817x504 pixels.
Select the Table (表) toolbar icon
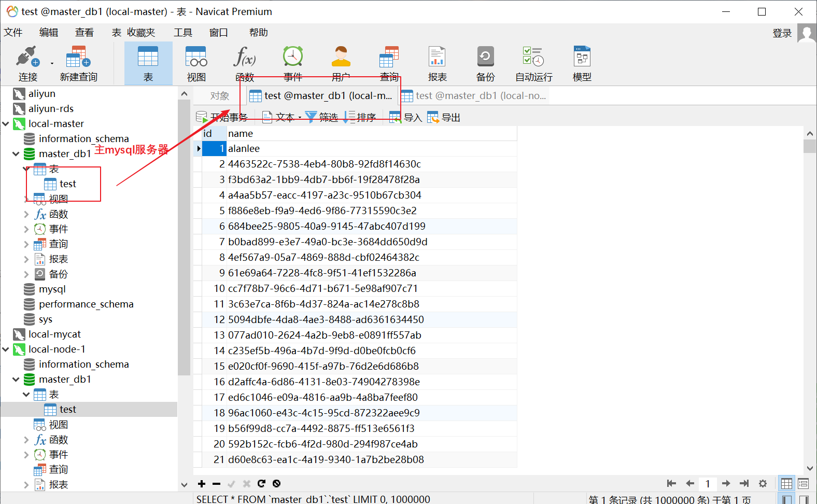tap(148, 63)
